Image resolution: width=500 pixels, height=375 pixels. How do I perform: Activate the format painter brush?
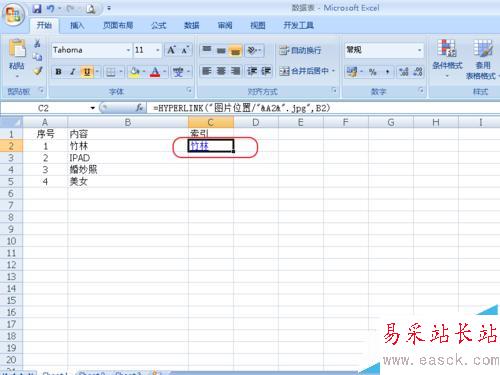click(x=37, y=71)
